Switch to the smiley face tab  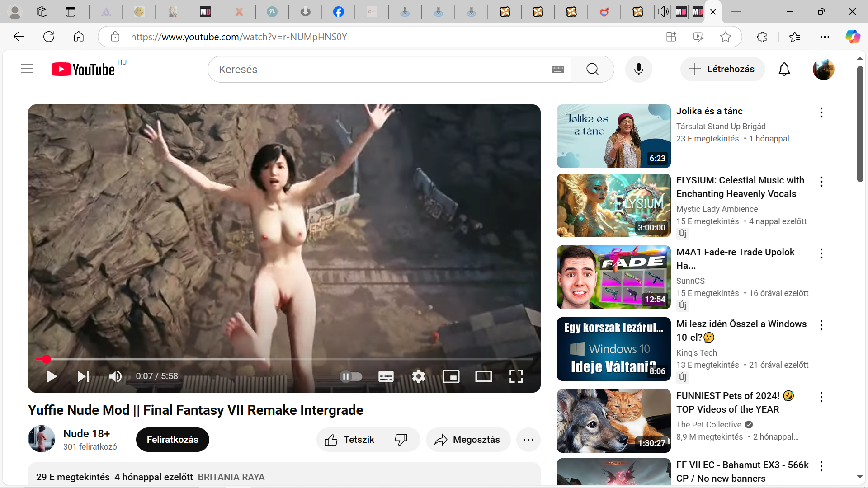coord(139,12)
